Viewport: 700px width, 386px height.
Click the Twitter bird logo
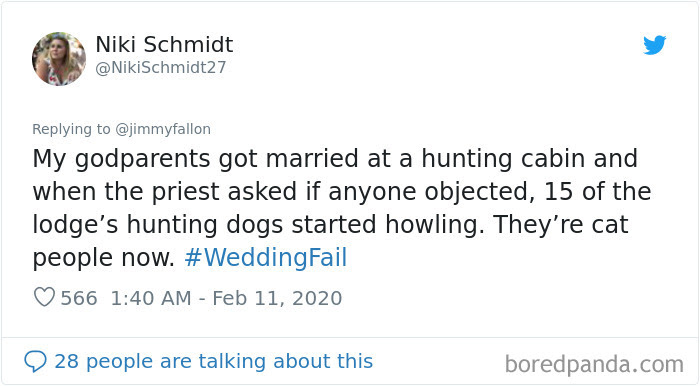(x=654, y=45)
